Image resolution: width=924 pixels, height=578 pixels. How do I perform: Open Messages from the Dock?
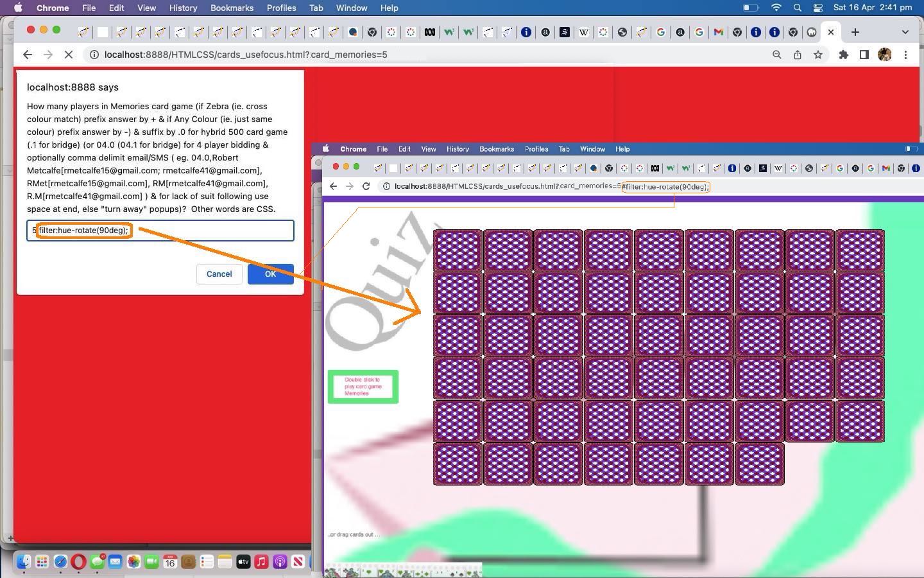pyautogui.click(x=97, y=562)
